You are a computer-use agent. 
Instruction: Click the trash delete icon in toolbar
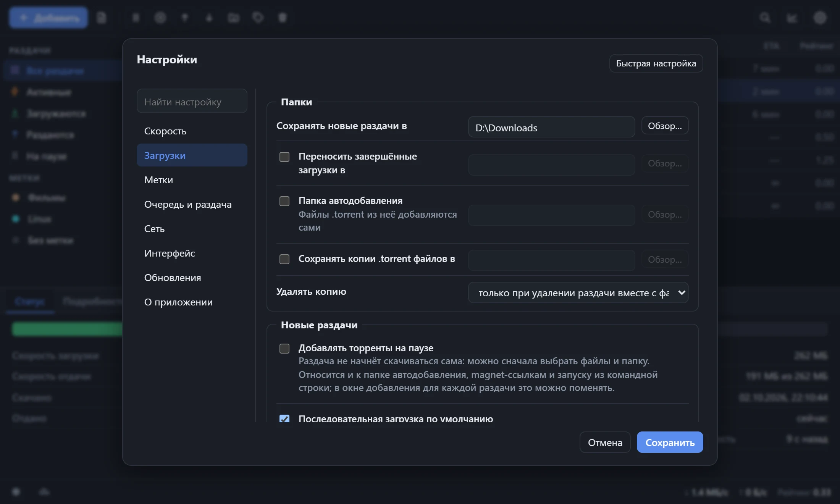click(x=283, y=18)
